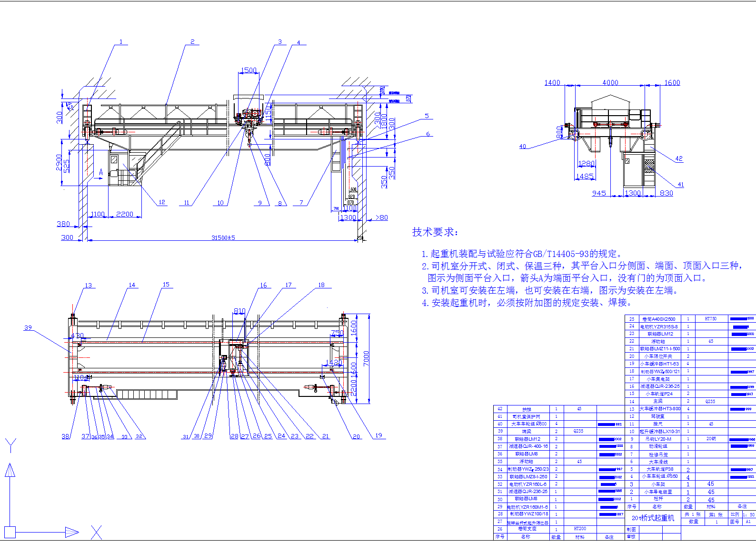756x543 pixels.
Task: Select the parts list cell 小车轨道P24
Action: tap(659, 394)
